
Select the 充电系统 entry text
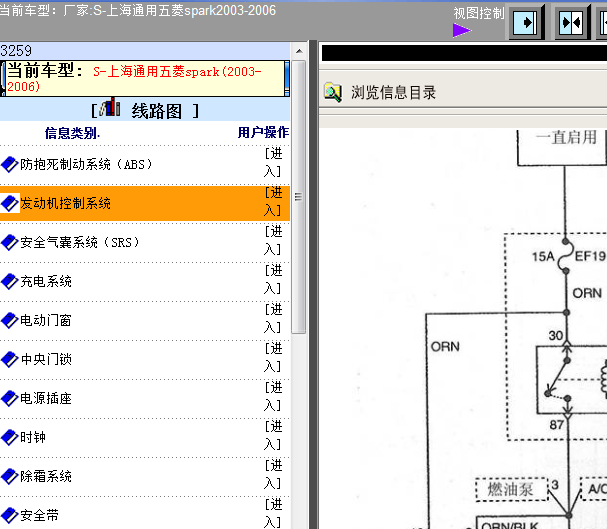[46, 282]
